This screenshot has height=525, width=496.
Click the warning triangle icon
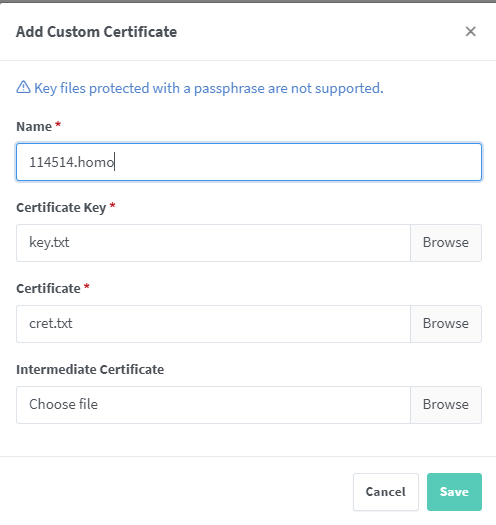[x=23, y=87]
